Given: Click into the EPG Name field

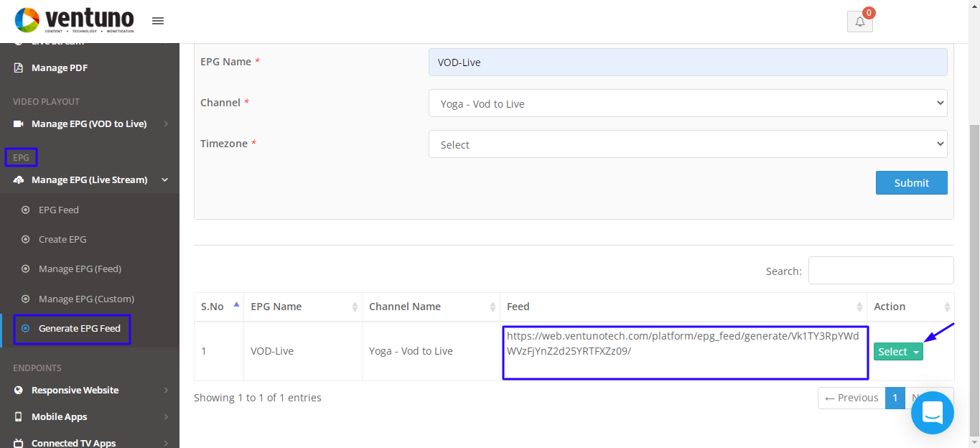Looking at the screenshot, I should coord(688,62).
